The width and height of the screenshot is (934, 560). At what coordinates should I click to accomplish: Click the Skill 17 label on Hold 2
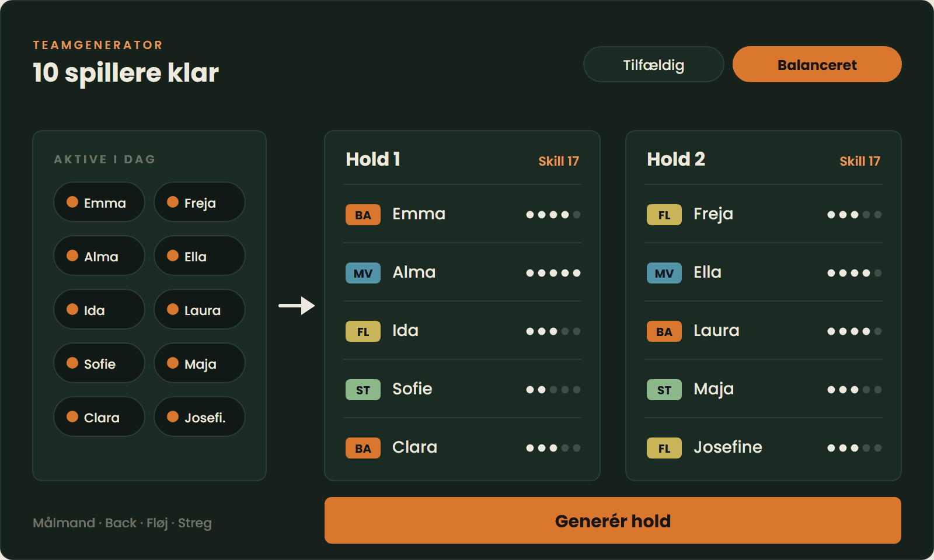pyautogui.click(x=860, y=161)
